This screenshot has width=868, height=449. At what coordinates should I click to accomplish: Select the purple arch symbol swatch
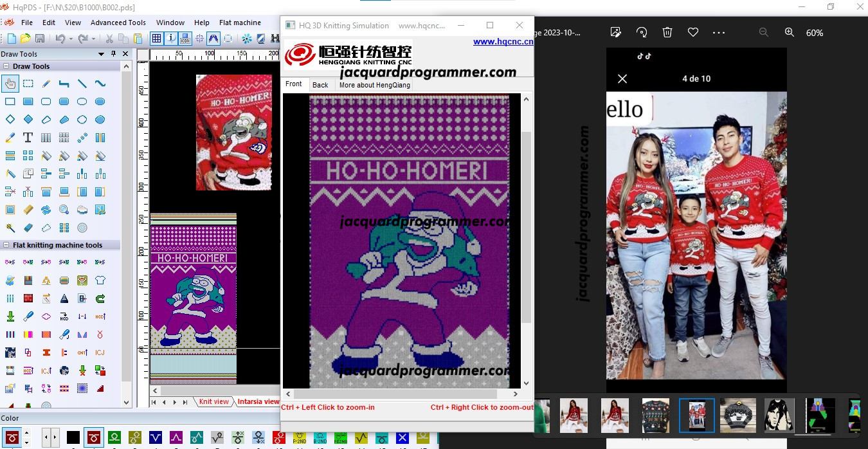[176, 437]
